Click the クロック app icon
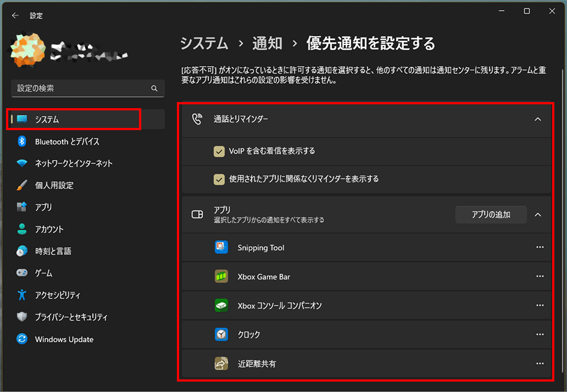 click(x=221, y=334)
